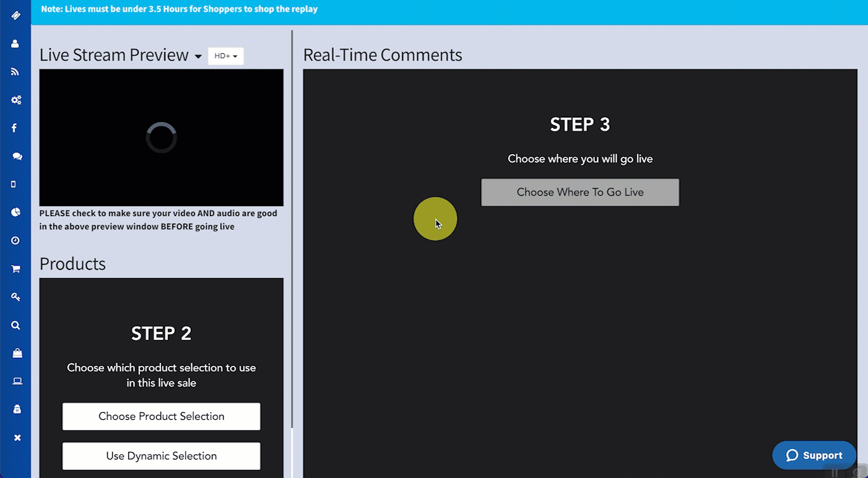Open the HD+ quality dropdown

[x=225, y=56]
